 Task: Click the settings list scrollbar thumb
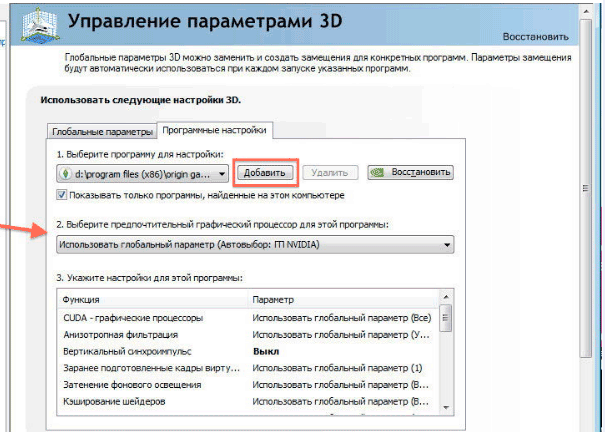click(x=446, y=318)
